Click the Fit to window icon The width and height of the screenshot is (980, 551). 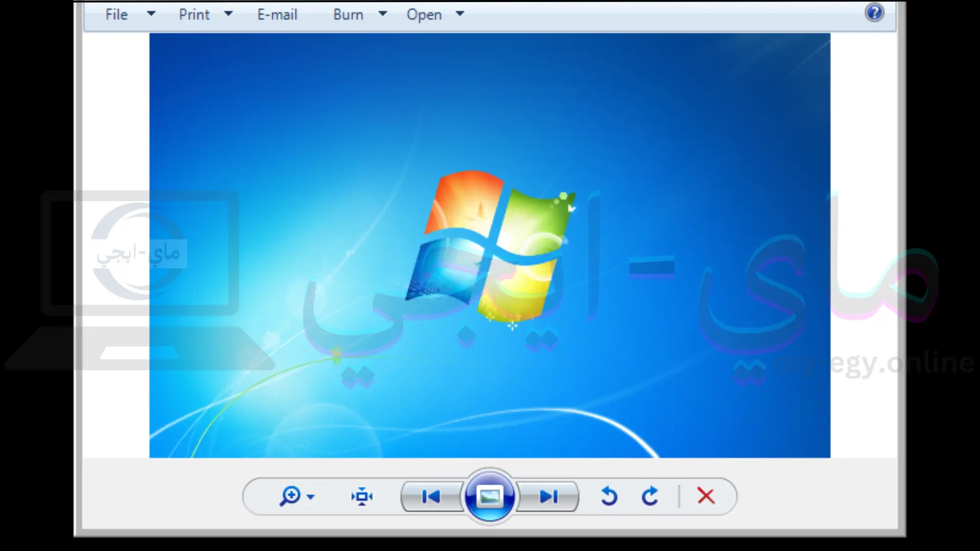click(x=362, y=496)
